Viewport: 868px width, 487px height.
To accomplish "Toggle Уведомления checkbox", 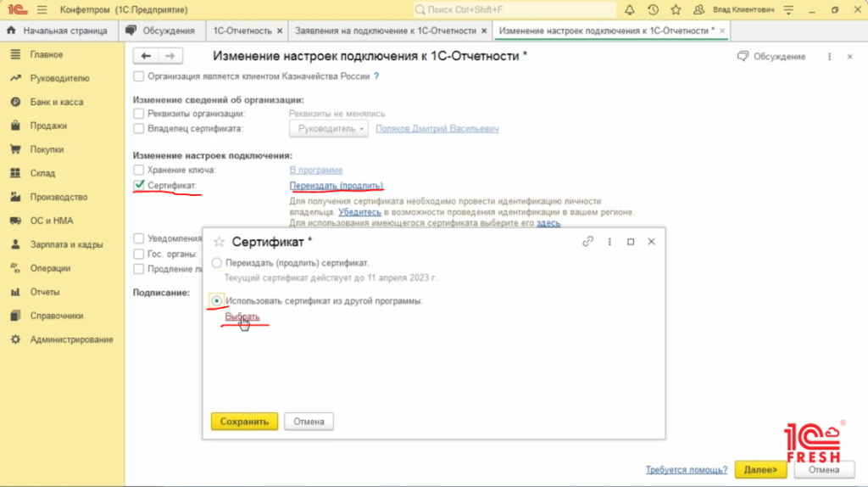I will [138, 238].
